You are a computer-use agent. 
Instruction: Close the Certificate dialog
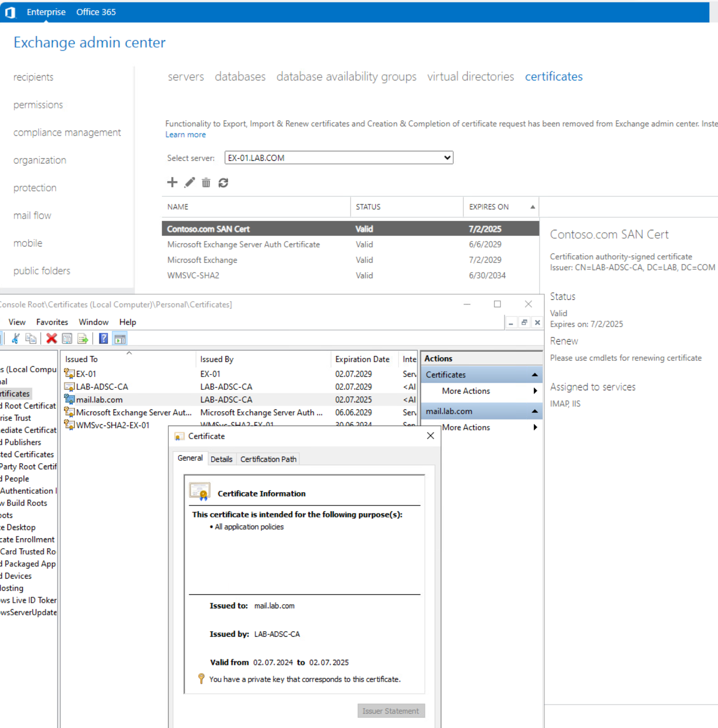pyautogui.click(x=430, y=436)
